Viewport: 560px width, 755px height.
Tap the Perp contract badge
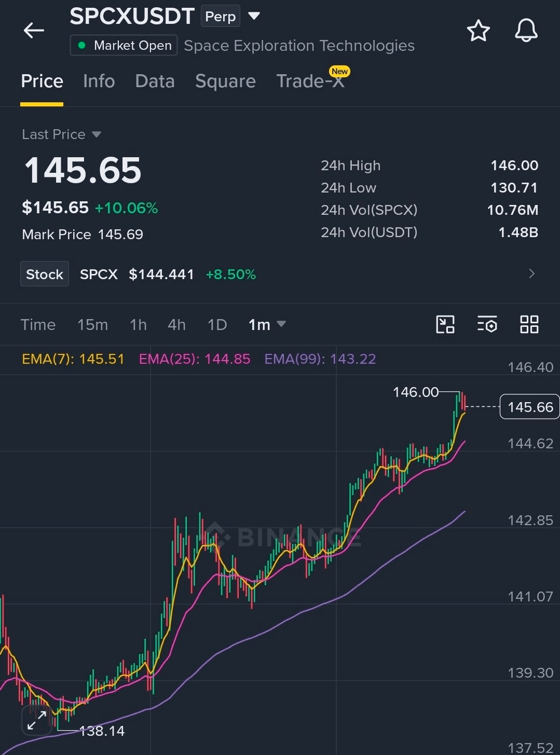point(221,17)
